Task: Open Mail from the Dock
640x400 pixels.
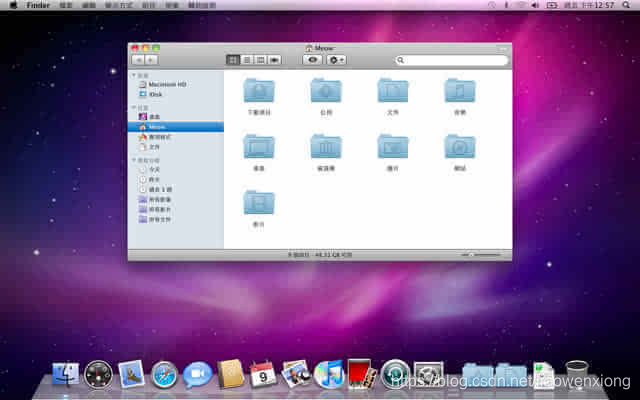Action: [131, 374]
